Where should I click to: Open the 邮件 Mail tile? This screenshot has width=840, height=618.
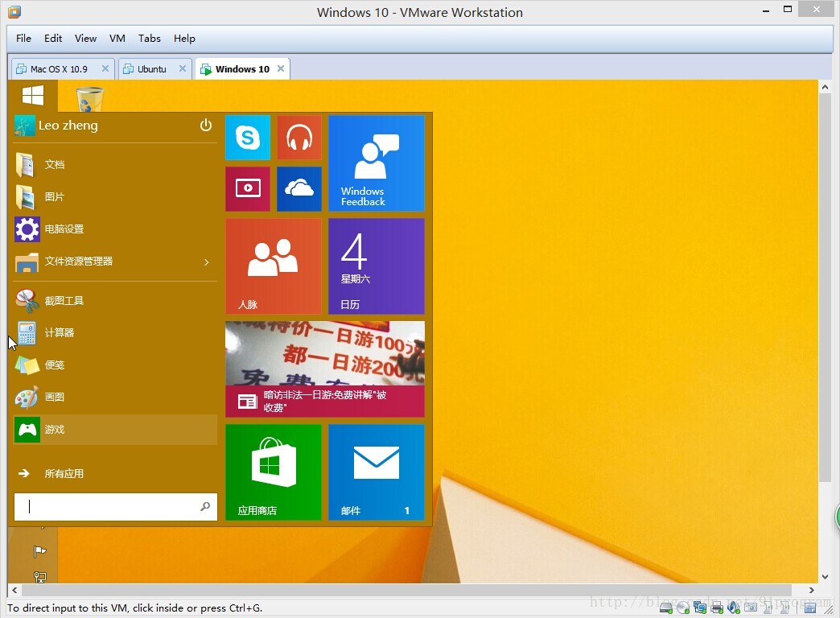pos(376,472)
